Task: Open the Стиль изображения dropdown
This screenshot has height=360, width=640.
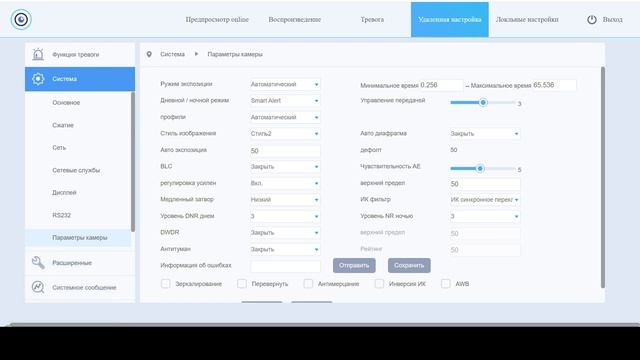Action: point(285,133)
